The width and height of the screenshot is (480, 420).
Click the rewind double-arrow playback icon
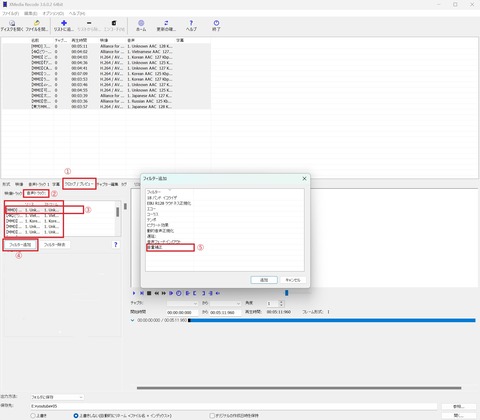156,293
